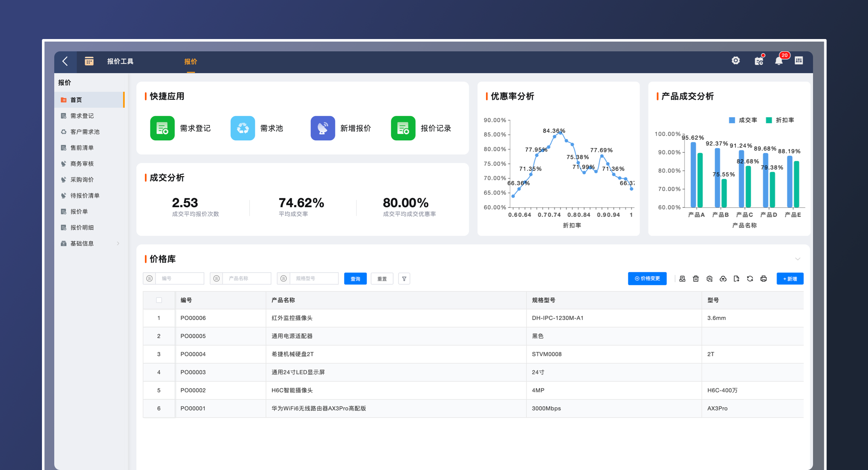Click the printer icon in table toolbar
The width and height of the screenshot is (868, 470).
coord(763,279)
